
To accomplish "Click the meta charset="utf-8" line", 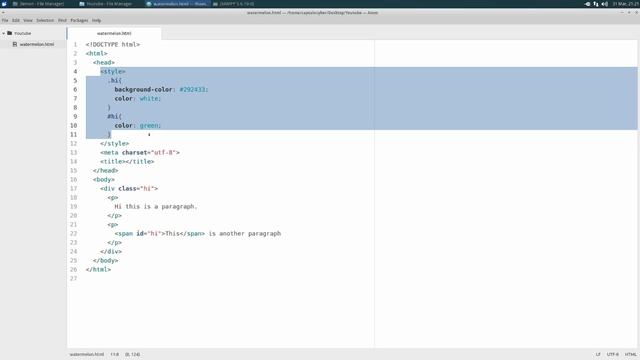I will 140,153.
